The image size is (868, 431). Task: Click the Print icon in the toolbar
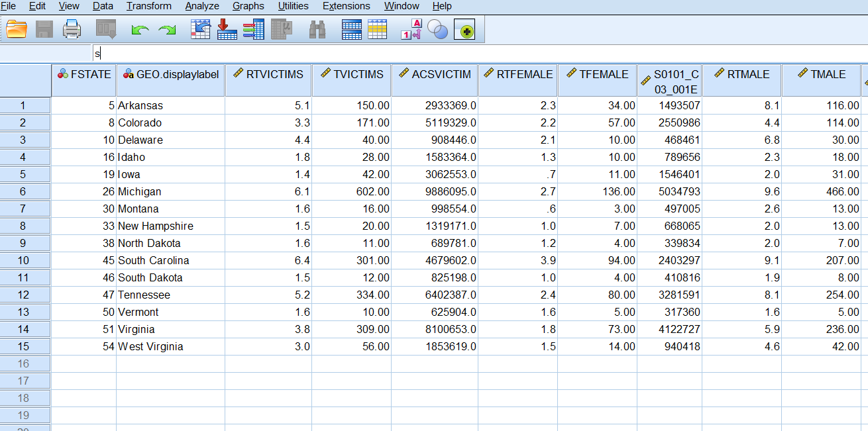pyautogui.click(x=72, y=29)
